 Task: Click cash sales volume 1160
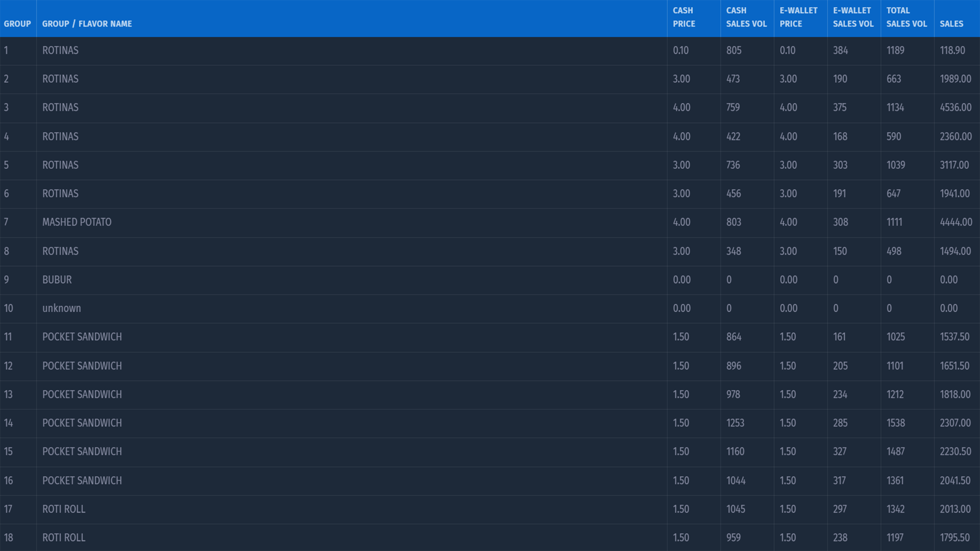point(735,452)
